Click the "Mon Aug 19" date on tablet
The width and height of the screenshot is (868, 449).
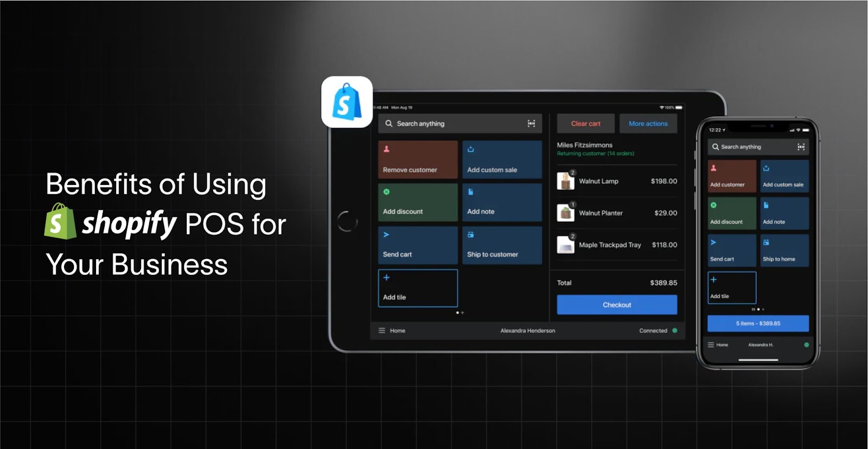(401, 107)
